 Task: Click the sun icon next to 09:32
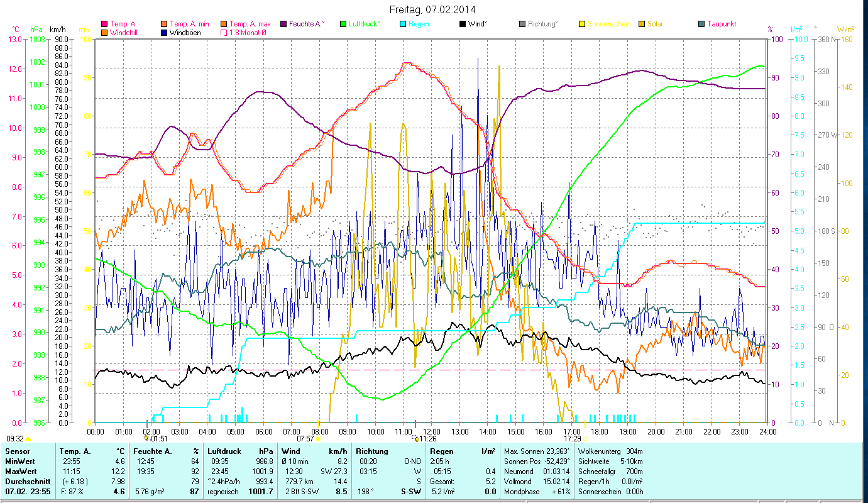[x=28, y=439]
